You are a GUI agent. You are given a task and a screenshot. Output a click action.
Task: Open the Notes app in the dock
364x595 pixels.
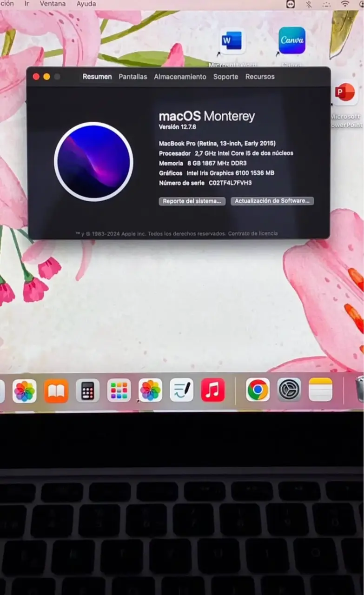coord(320,390)
